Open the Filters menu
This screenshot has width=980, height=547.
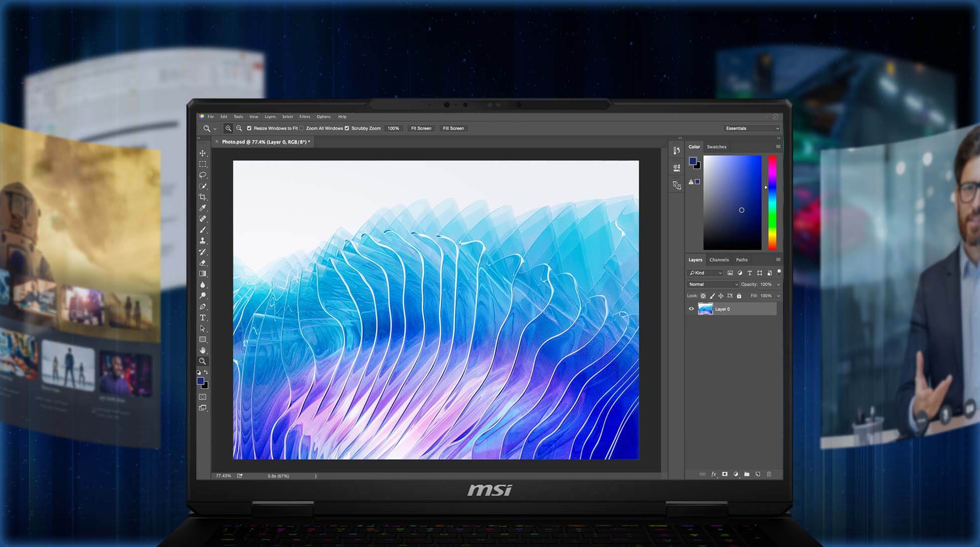click(304, 117)
